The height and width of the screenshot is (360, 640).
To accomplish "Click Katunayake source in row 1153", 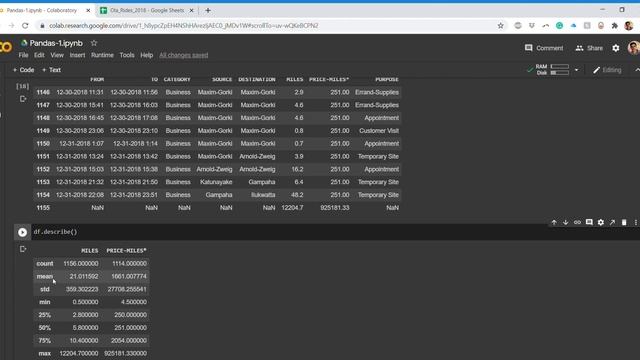I will [216, 182].
